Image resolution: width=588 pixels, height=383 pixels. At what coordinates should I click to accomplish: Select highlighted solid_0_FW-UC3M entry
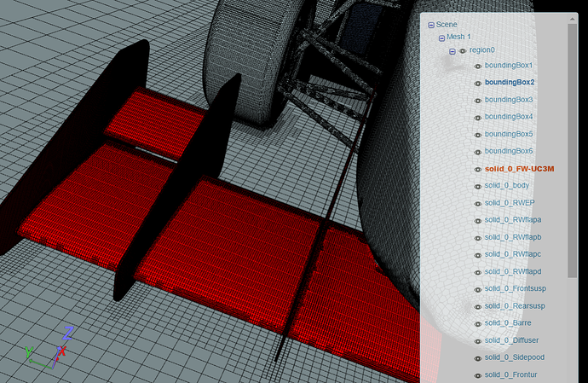pyautogui.click(x=519, y=169)
